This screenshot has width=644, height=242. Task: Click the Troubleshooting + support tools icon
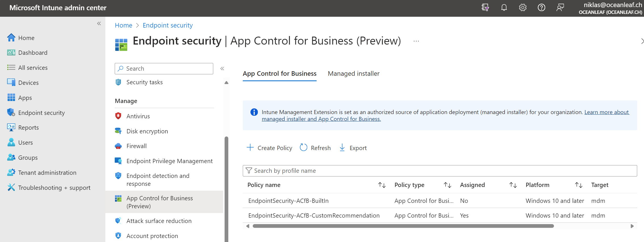[x=11, y=187]
